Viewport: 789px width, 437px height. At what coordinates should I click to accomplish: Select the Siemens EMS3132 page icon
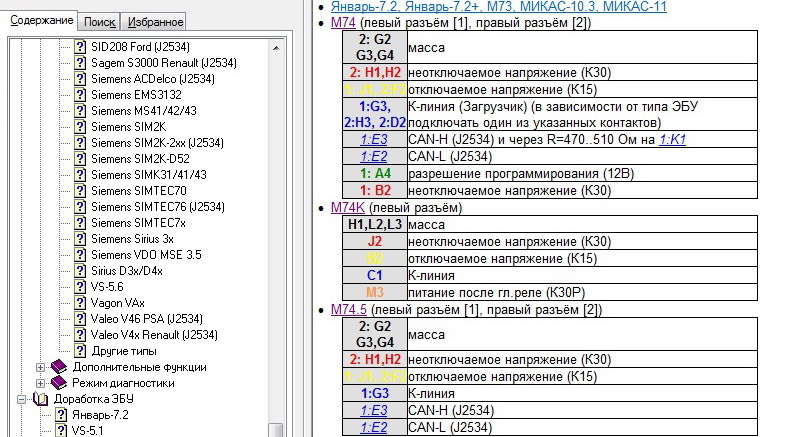pos(80,95)
